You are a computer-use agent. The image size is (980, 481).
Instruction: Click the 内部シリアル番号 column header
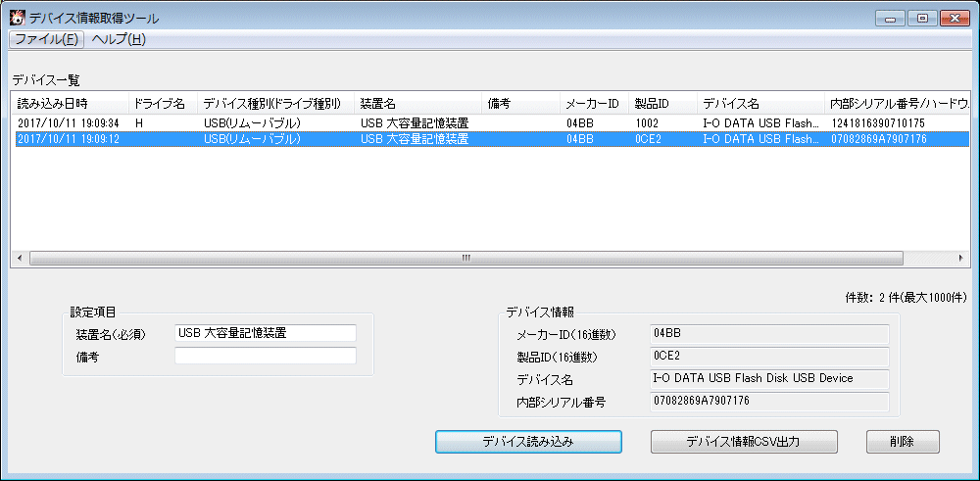pos(897,103)
